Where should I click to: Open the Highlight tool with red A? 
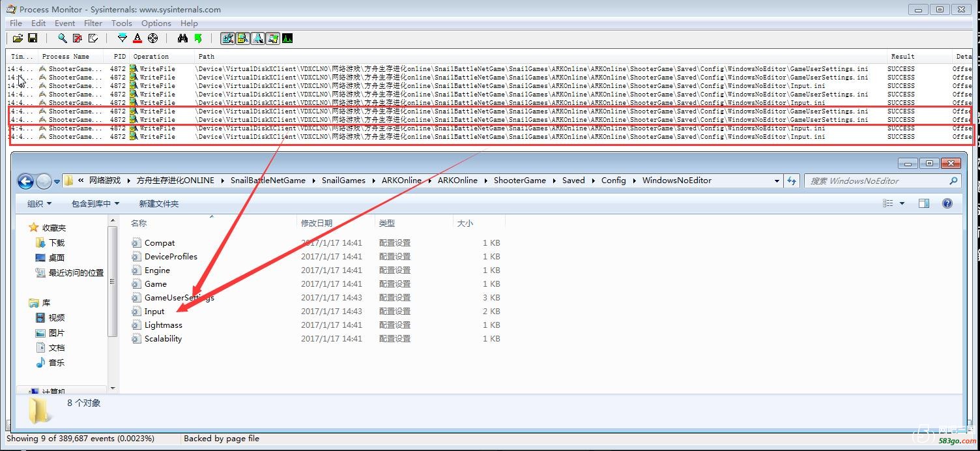(x=137, y=38)
